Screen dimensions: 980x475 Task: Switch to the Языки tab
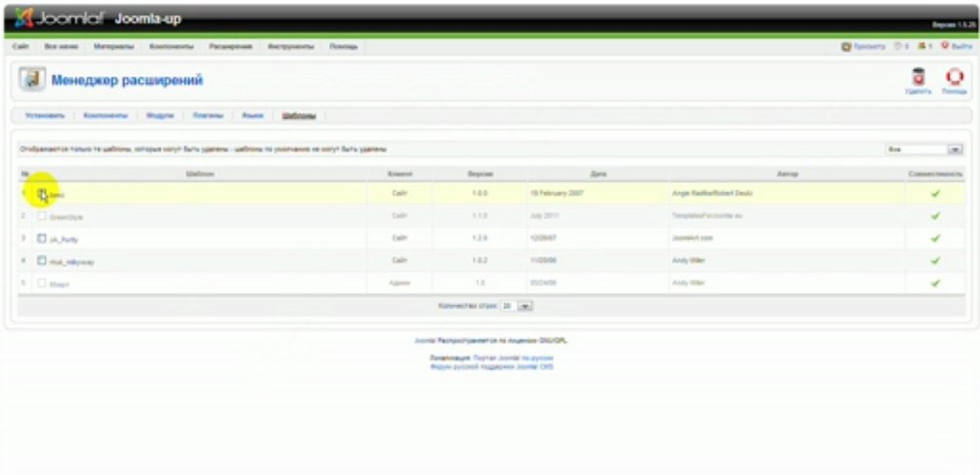(x=253, y=115)
